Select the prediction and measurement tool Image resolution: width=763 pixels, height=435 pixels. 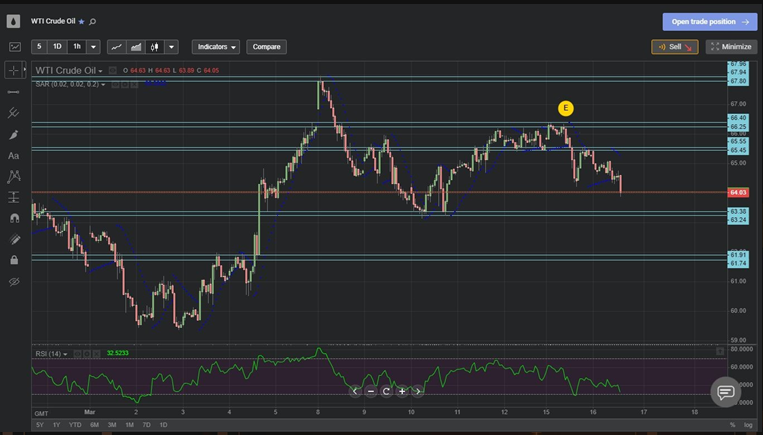pos(14,197)
